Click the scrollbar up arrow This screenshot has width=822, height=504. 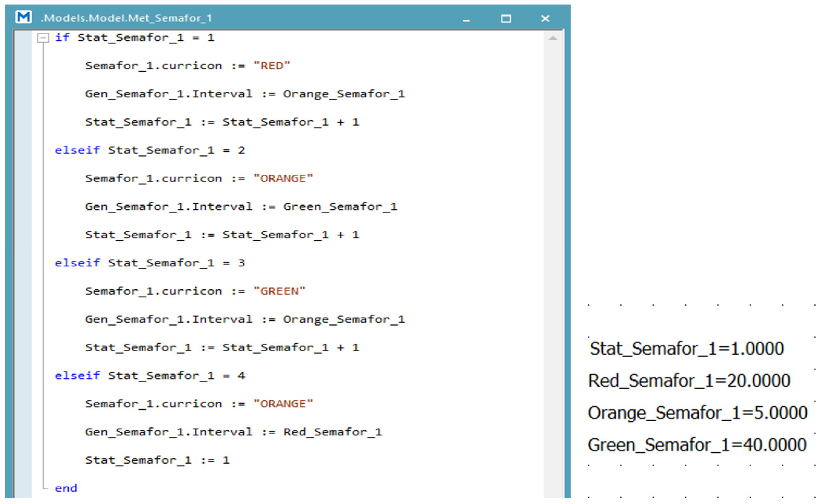click(553, 38)
